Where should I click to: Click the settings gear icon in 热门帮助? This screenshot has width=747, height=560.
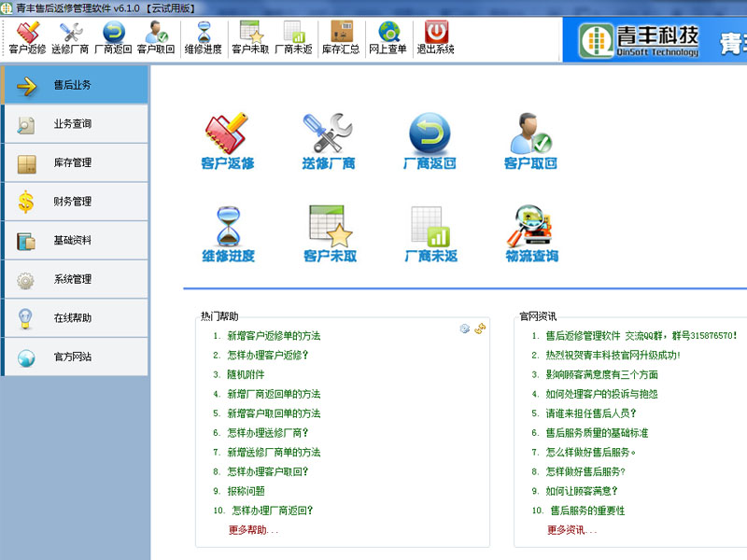[464, 329]
